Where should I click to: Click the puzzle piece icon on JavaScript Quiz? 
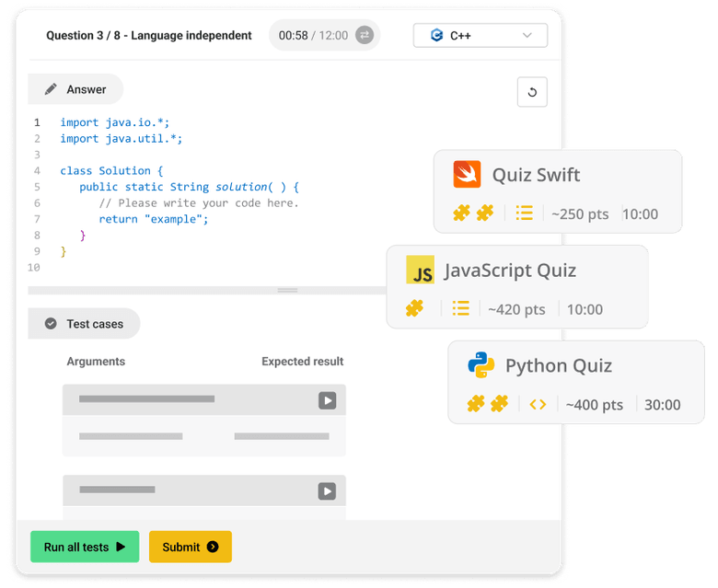tap(415, 308)
